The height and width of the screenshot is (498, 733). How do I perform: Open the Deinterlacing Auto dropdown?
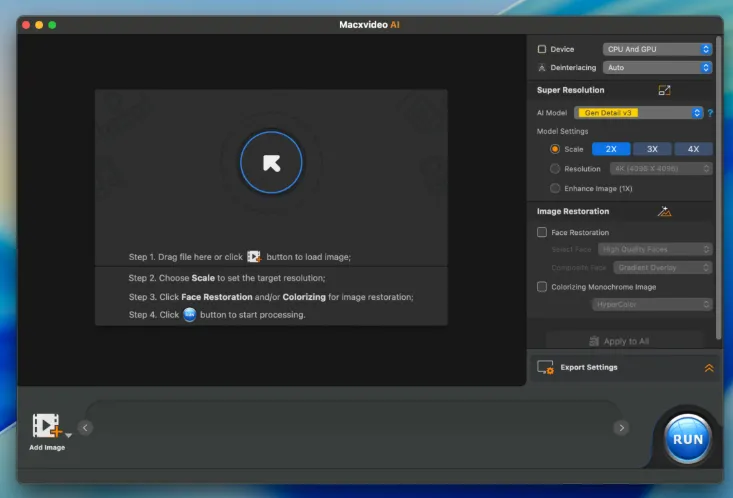(x=657, y=67)
